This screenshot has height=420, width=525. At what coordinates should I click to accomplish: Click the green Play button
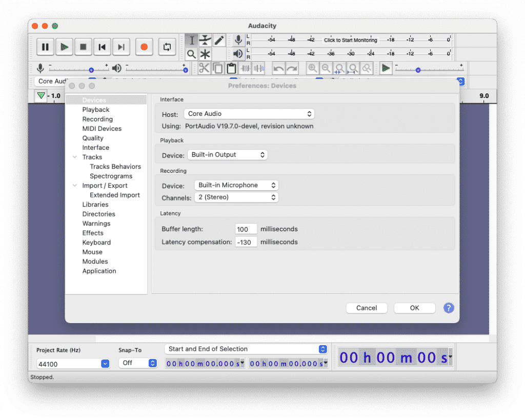tap(64, 47)
